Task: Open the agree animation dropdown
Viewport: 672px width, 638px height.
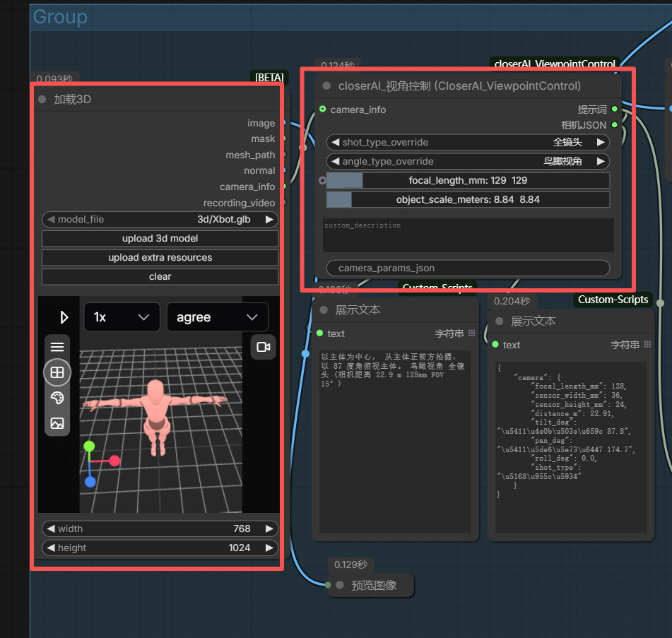Action: point(217,317)
